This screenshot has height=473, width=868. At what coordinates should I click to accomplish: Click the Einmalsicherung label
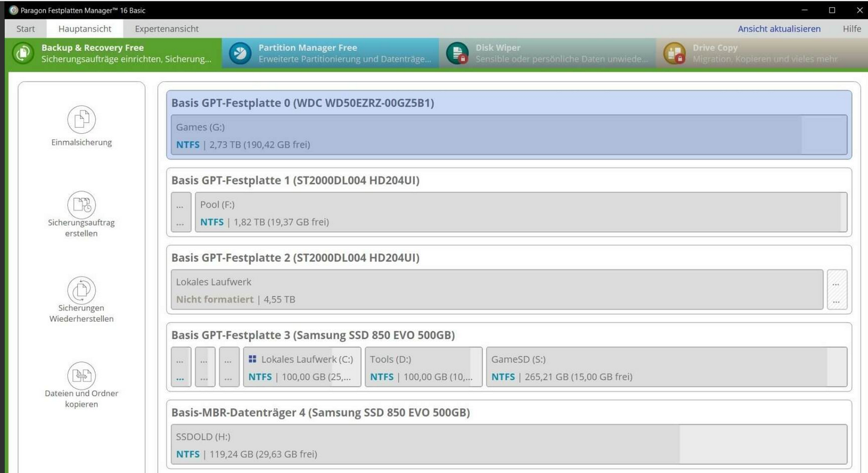[x=82, y=143]
